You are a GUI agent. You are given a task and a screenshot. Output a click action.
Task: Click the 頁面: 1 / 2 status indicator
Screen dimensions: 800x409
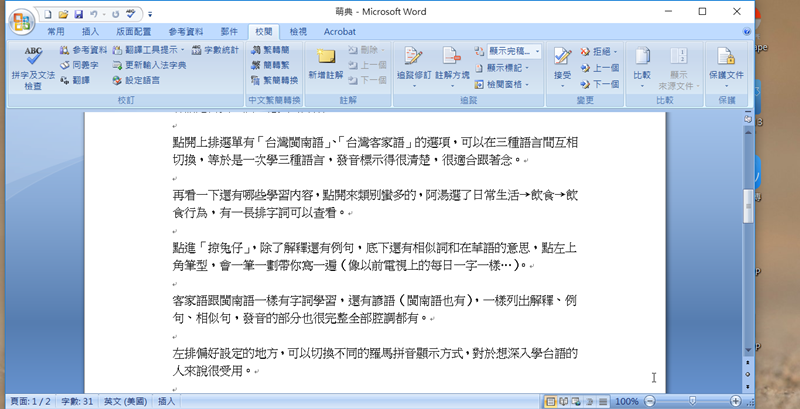(30, 401)
